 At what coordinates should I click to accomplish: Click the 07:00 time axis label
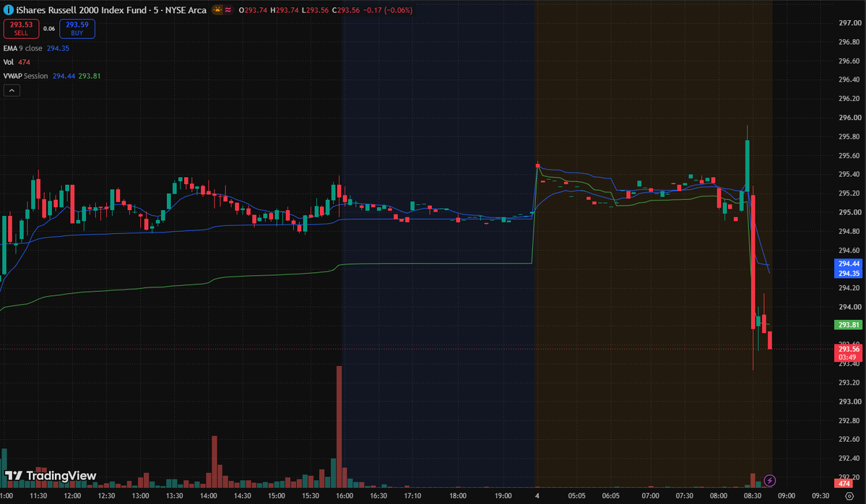pos(650,496)
